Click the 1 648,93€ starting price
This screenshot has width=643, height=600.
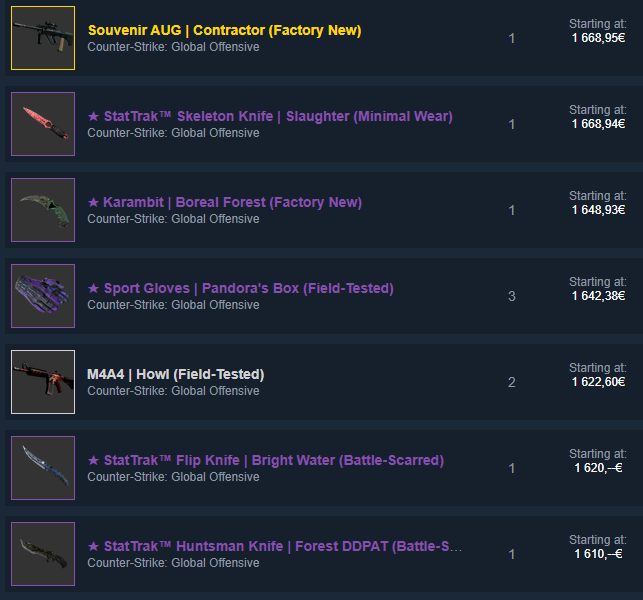(598, 210)
